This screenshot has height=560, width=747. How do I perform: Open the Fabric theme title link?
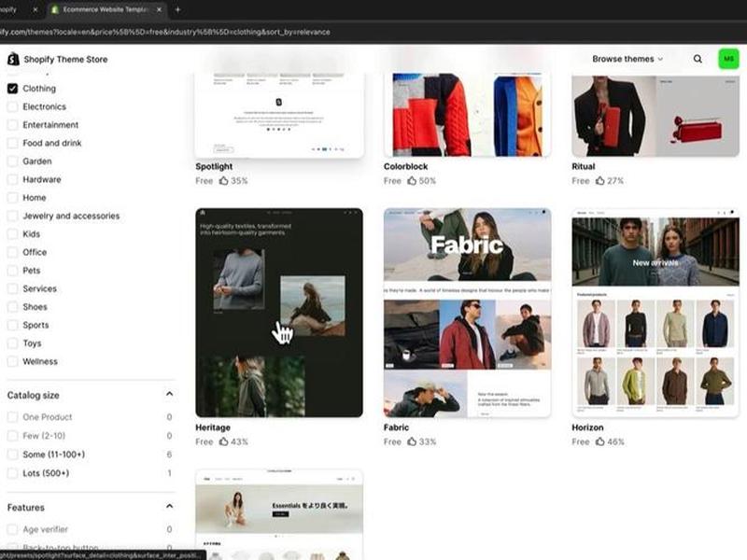(396, 427)
